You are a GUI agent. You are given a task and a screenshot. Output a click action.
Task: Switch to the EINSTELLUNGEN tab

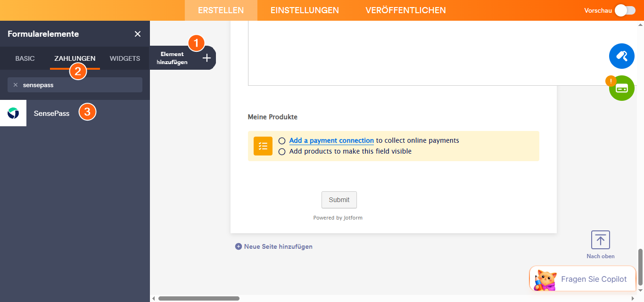click(304, 10)
